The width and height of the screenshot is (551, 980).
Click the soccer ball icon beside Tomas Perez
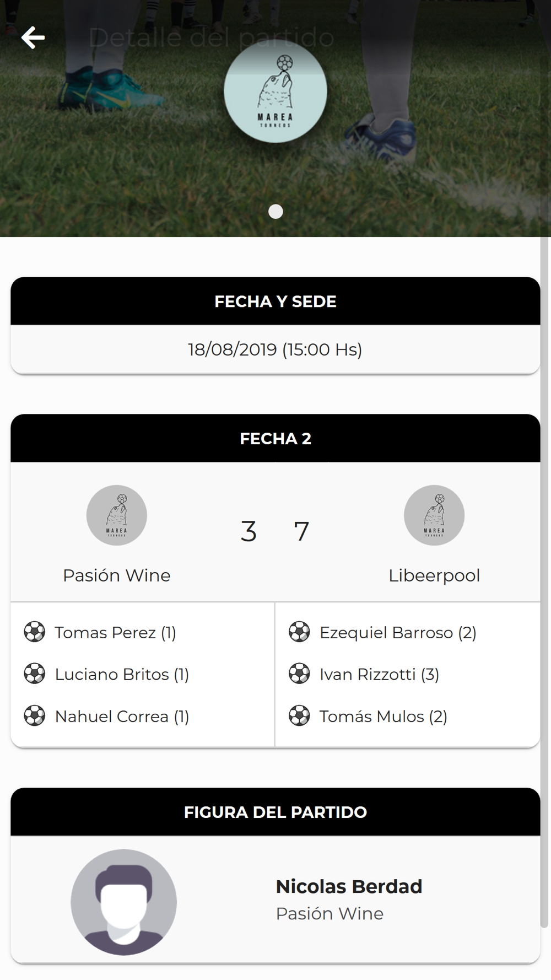coord(35,632)
